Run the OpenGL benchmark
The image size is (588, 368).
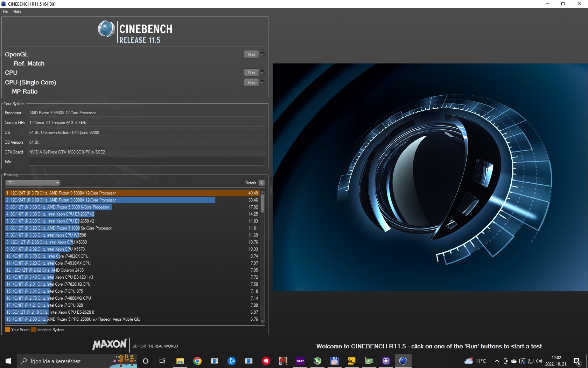[x=251, y=54]
